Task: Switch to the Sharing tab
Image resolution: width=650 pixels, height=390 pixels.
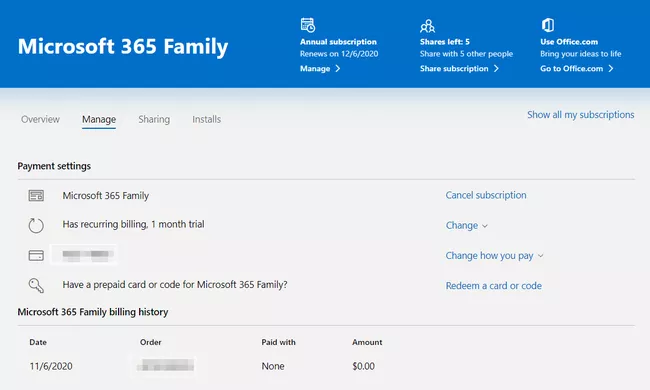Action: pos(154,119)
